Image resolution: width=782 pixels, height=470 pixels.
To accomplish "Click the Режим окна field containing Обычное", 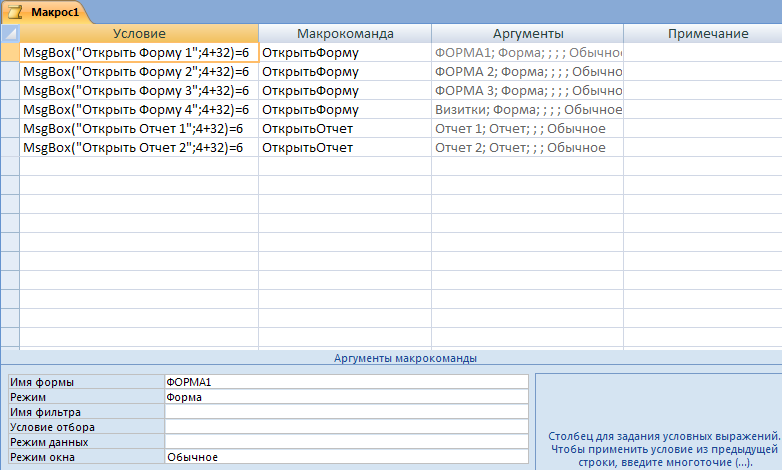I will [347, 457].
